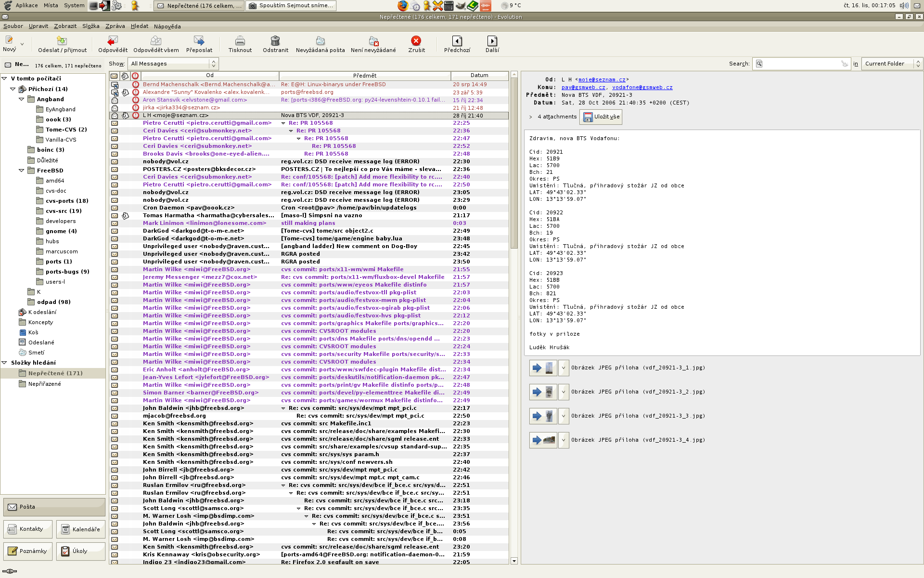Screen dimensions: 924x578
Task: Expand the 4 attachments disclosure arrow
Action: (x=530, y=117)
